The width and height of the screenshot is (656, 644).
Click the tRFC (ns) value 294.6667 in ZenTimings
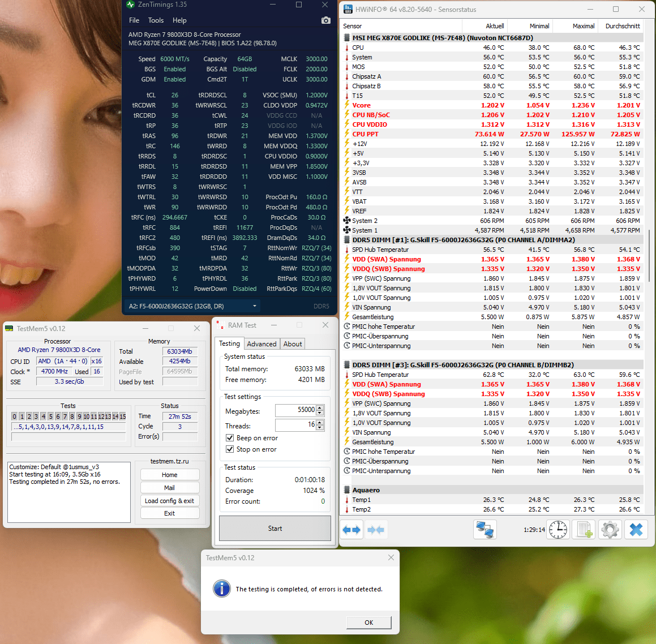(175, 217)
